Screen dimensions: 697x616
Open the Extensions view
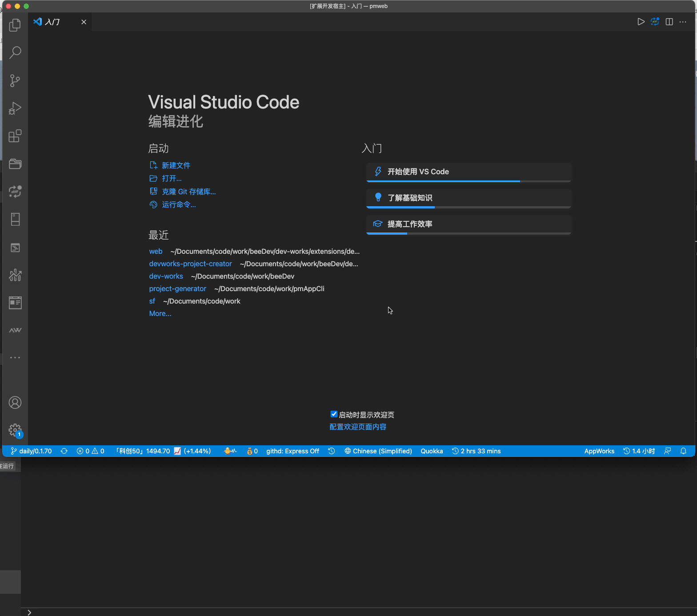15,136
